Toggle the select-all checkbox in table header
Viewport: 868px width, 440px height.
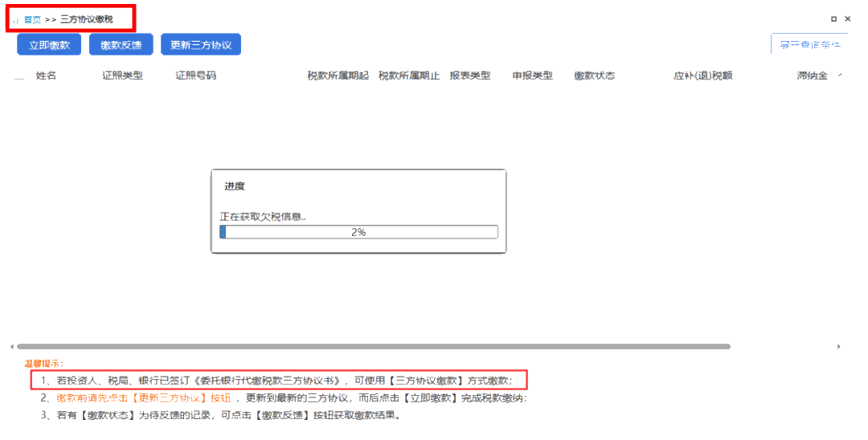coord(19,76)
